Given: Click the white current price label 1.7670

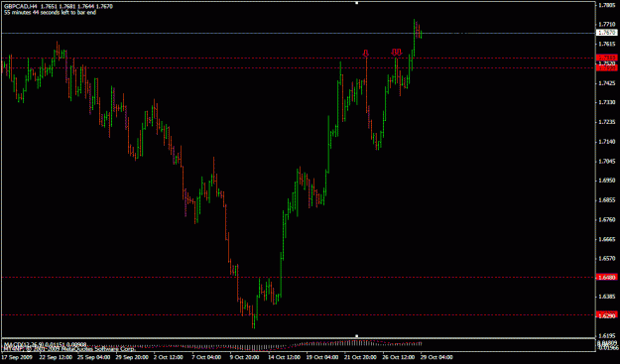Looking at the screenshot, I should pyautogui.click(x=607, y=33).
